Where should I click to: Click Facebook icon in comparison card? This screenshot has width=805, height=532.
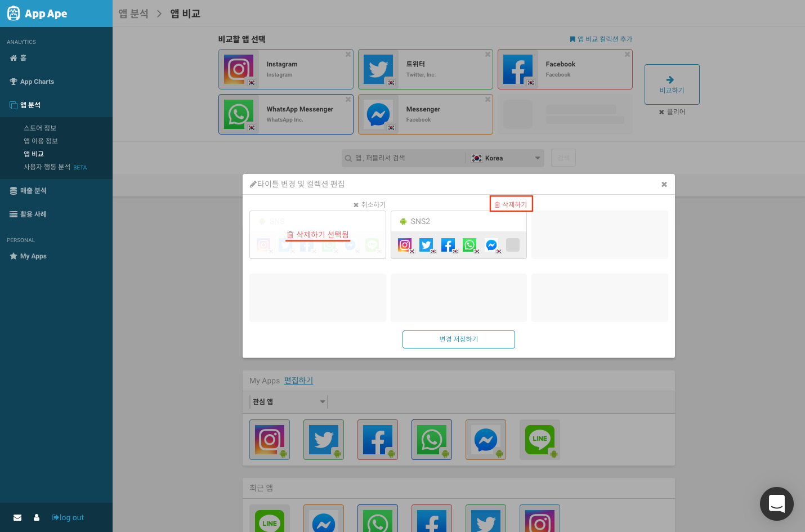click(x=518, y=69)
